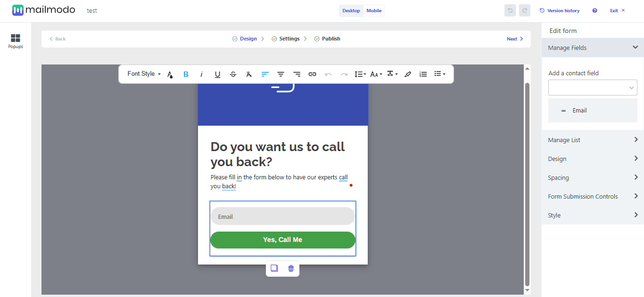
Task: Undo using top bar button
Action: 510,10
